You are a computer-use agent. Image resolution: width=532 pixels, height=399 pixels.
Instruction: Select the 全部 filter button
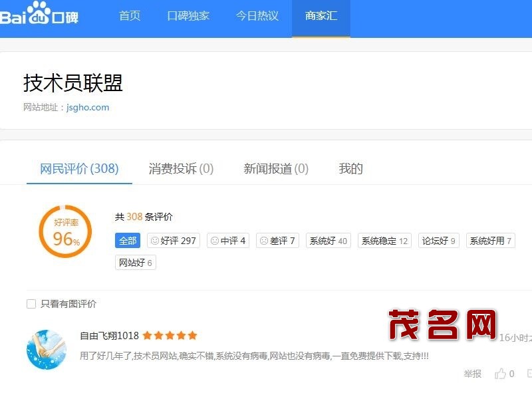pos(128,241)
